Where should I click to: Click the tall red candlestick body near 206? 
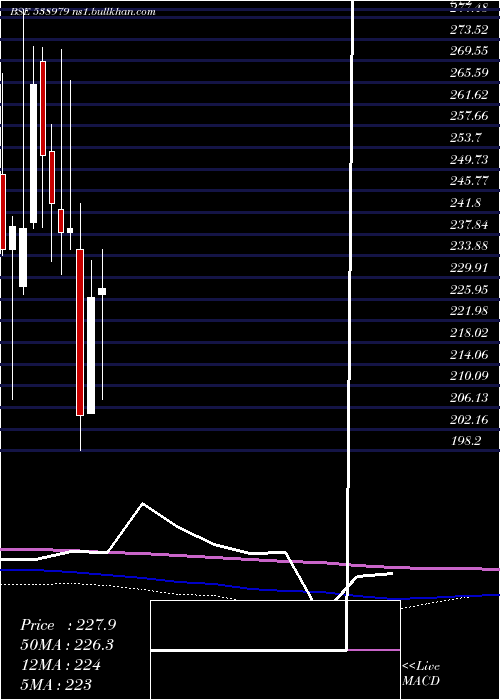80,333
